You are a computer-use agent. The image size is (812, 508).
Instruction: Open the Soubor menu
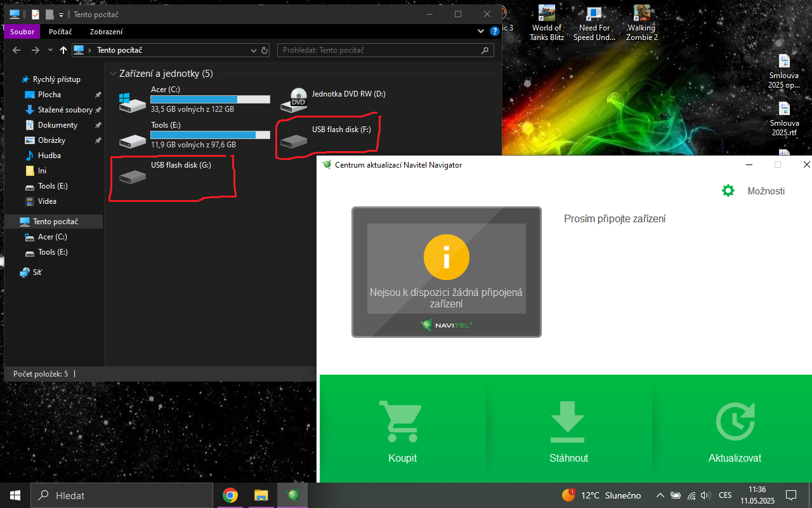tap(22, 31)
